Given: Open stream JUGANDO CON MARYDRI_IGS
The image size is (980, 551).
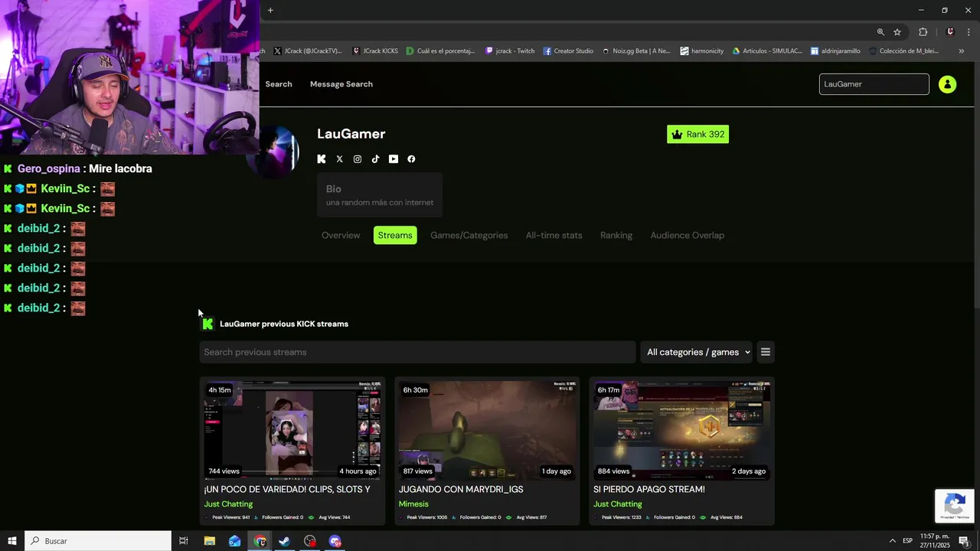Looking at the screenshot, I should (x=461, y=489).
